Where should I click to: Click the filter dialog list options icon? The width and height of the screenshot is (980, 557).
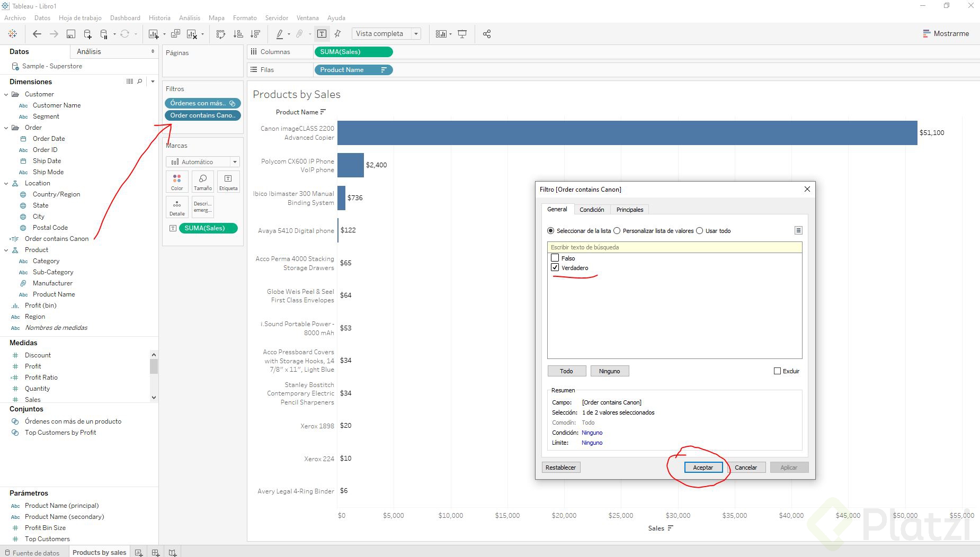(798, 230)
